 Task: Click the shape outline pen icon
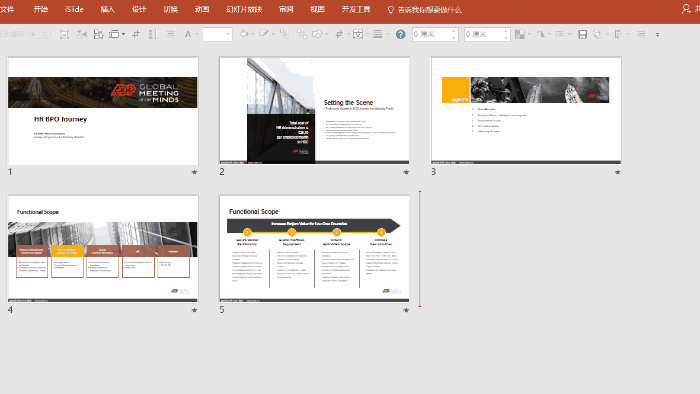click(264, 34)
